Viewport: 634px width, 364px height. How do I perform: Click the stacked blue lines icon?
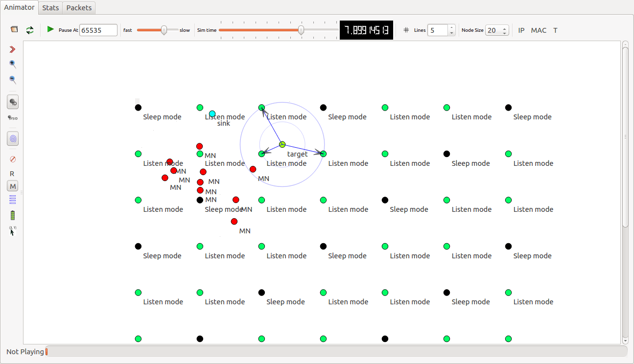coord(13,200)
